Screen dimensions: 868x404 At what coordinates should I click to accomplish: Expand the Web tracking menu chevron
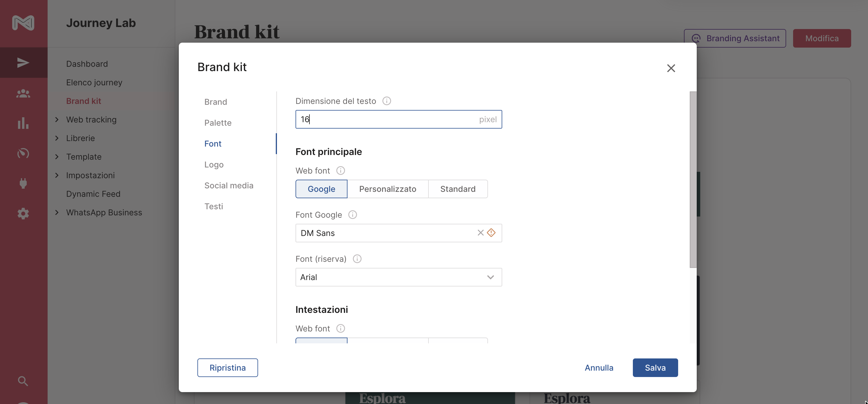click(57, 120)
